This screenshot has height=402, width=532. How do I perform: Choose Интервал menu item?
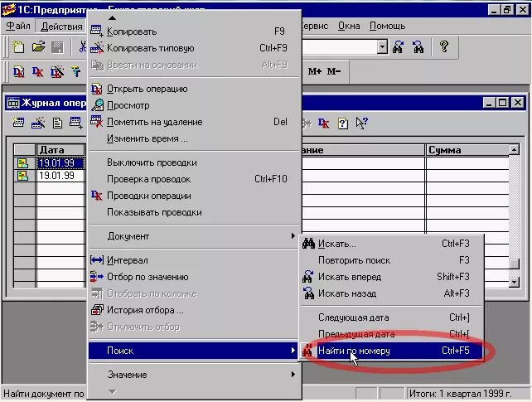[x=195, y=260]
